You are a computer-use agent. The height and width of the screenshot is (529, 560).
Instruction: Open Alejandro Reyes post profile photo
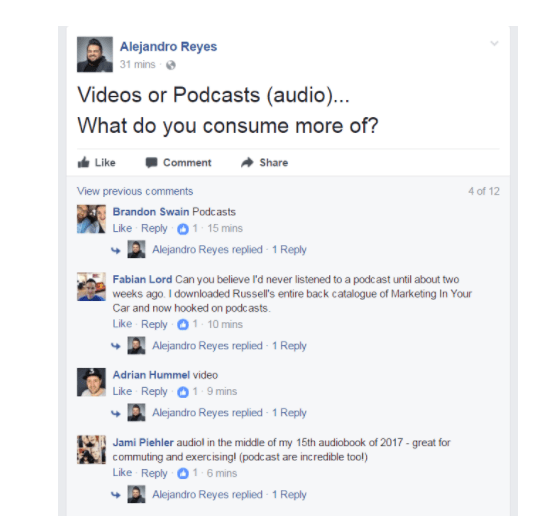click(x=95, y=54)
